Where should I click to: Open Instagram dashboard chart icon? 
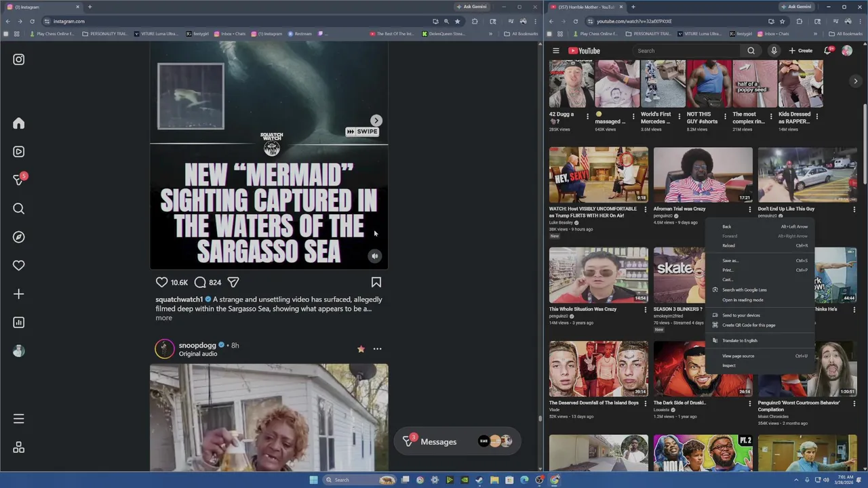pos(19,323)
